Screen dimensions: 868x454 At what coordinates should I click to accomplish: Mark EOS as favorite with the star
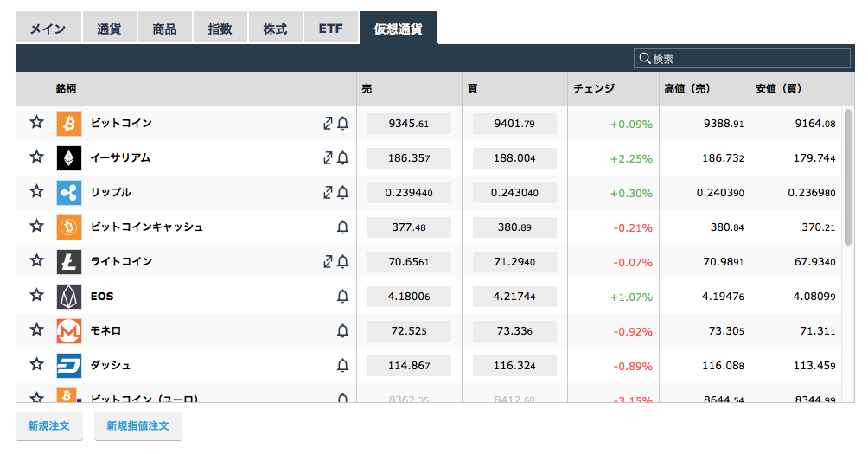pyautogui.click(x=37, y=295)
